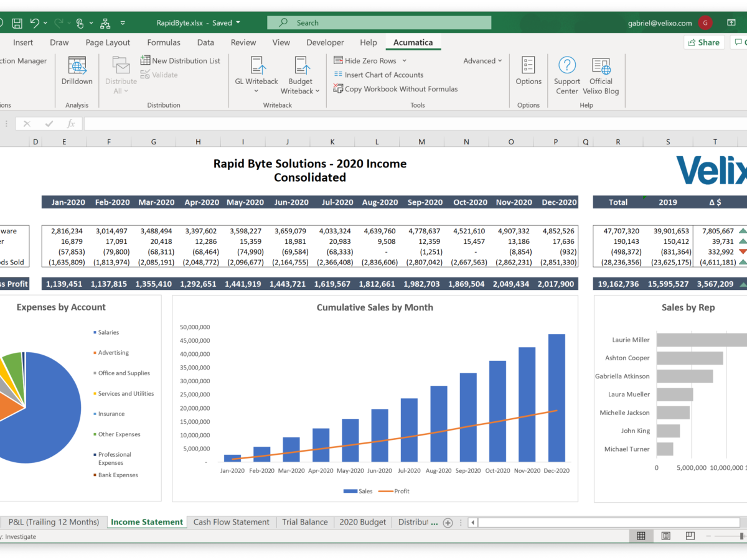Enable Page Break Preview view
747x560 pixels.
point(690,536)
